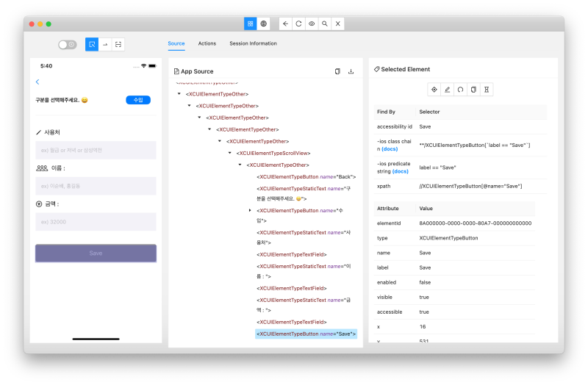Tap the selected element target icon
Screen dimensions: 588x385
pos(434,90)
